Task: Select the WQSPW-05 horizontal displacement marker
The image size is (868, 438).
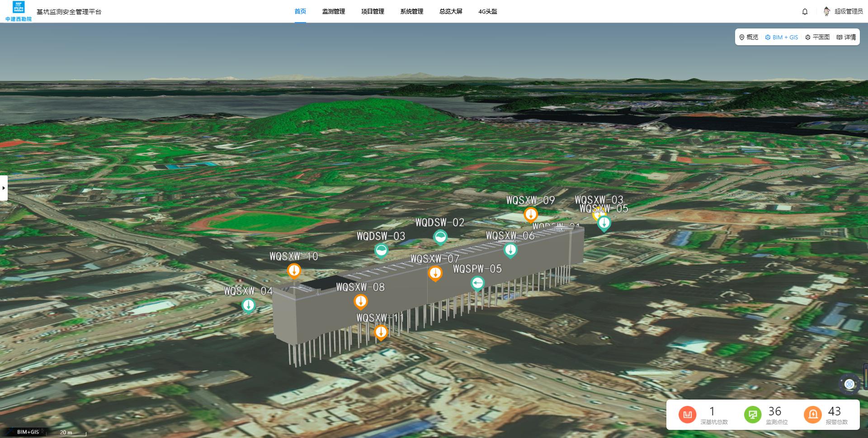Action: pyautogui.click(x=477, y=283)
